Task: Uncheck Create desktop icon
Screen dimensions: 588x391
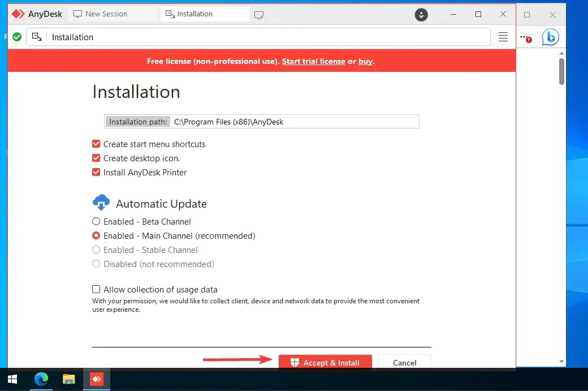Action: click(96, 158)
